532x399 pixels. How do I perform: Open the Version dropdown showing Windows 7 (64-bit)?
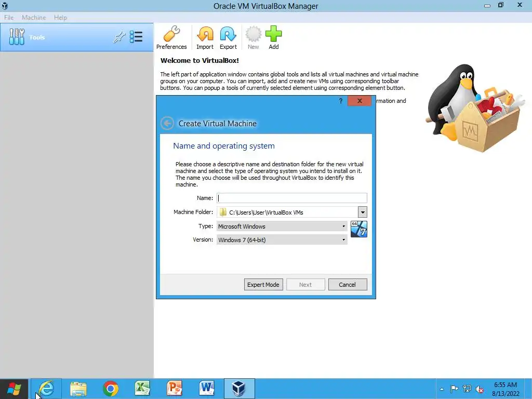tap(282, 240)
